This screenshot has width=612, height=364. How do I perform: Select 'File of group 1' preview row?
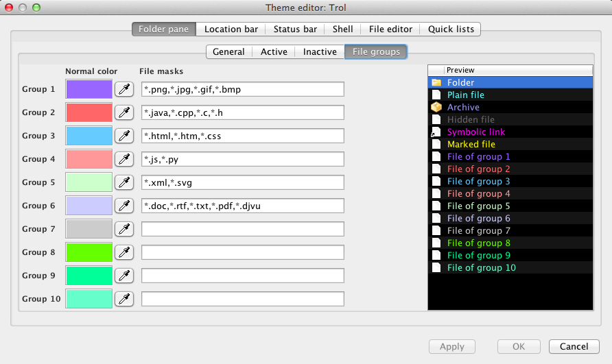[x=510, y=156]
